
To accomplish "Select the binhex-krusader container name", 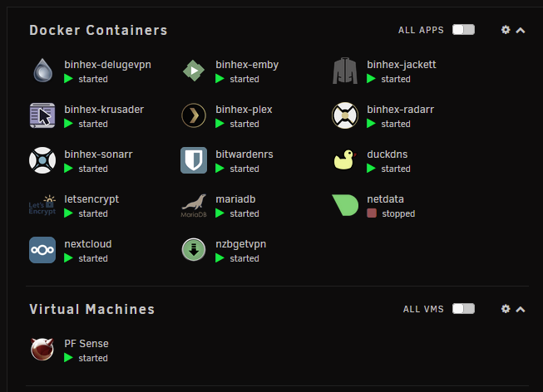I will coord(104,110).
